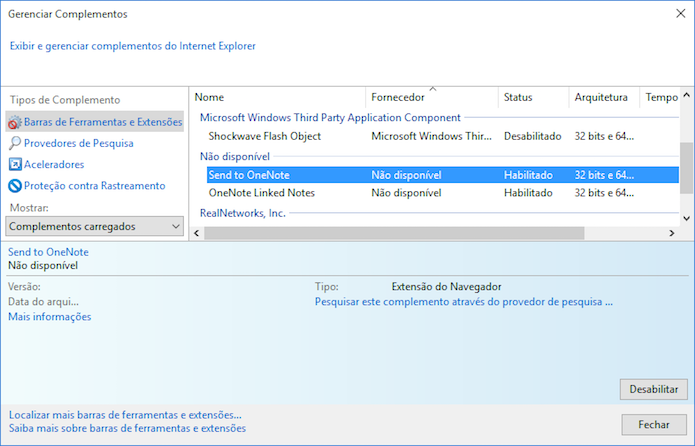Click the Arquitetura column header
This screenshot has width=695, height=446.
[604, 97]
